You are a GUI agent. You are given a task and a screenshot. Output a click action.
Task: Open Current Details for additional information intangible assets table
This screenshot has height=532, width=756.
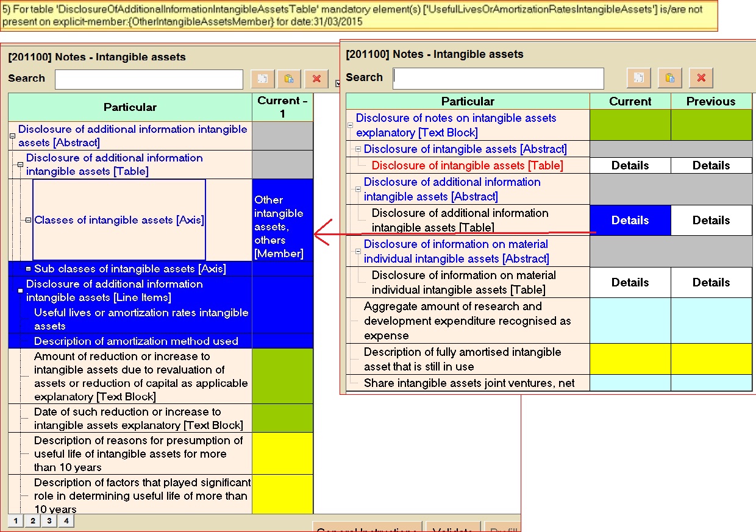point(630,221)
